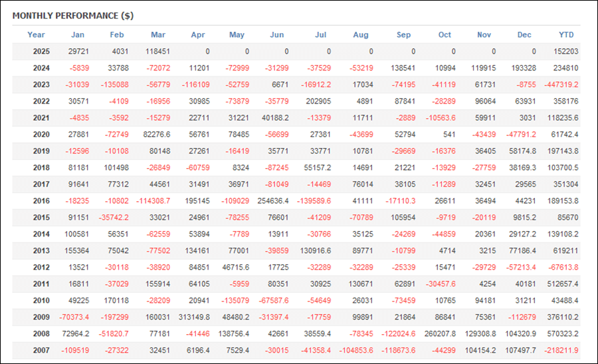
Task: Click the 2023 YTD value -447319.2
Action: [561, 84]
